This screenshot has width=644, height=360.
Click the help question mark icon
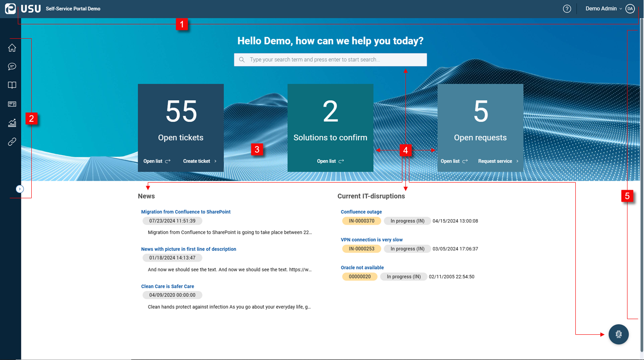pyautogui.click(x=567, y=9)
